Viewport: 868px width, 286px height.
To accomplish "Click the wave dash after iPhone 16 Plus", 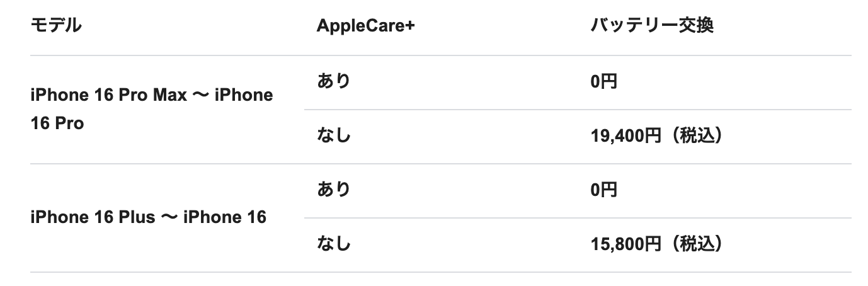I will (169, 217).
